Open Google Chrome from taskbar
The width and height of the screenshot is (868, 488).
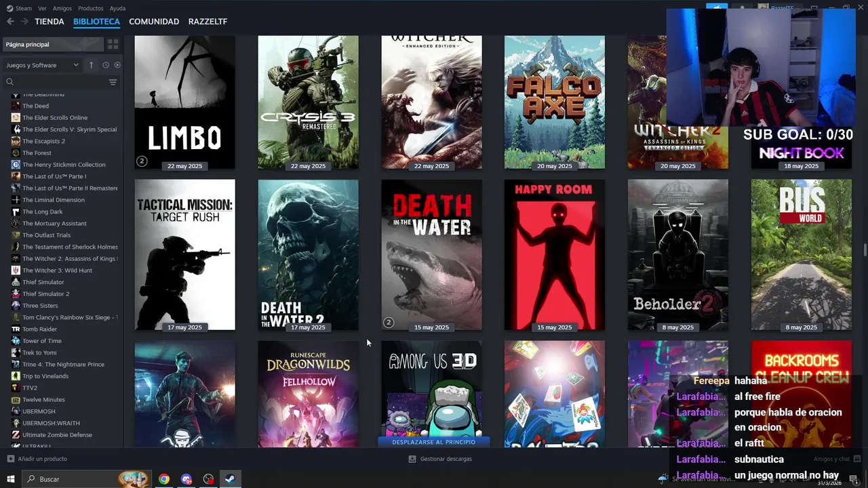[x=164, y=479]
